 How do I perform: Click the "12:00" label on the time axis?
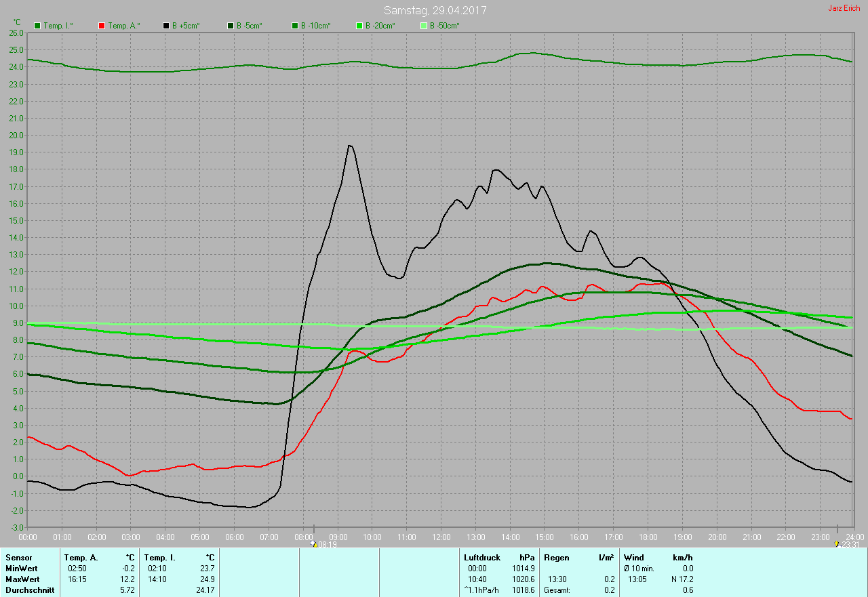click(x=441, y=537)
